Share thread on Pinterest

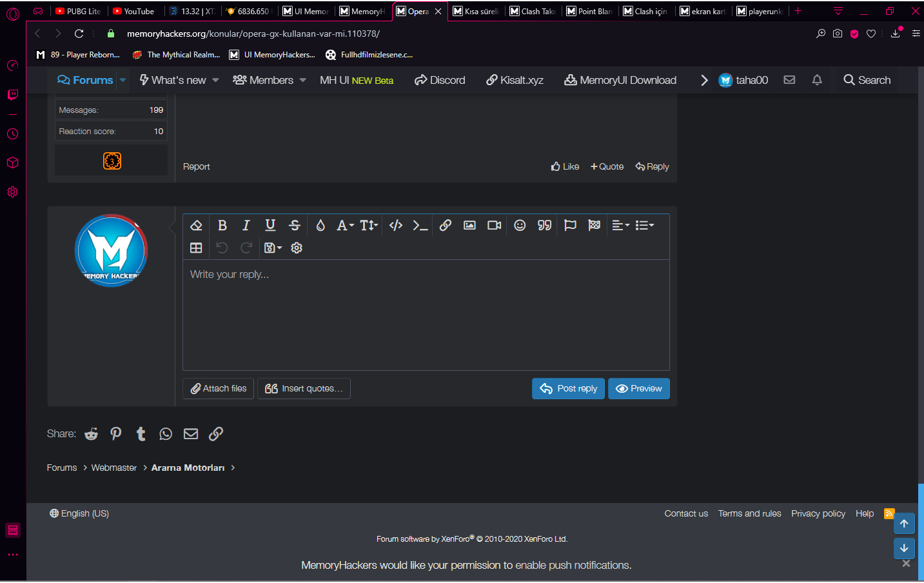pyautogui.click(x=116, y=434)
